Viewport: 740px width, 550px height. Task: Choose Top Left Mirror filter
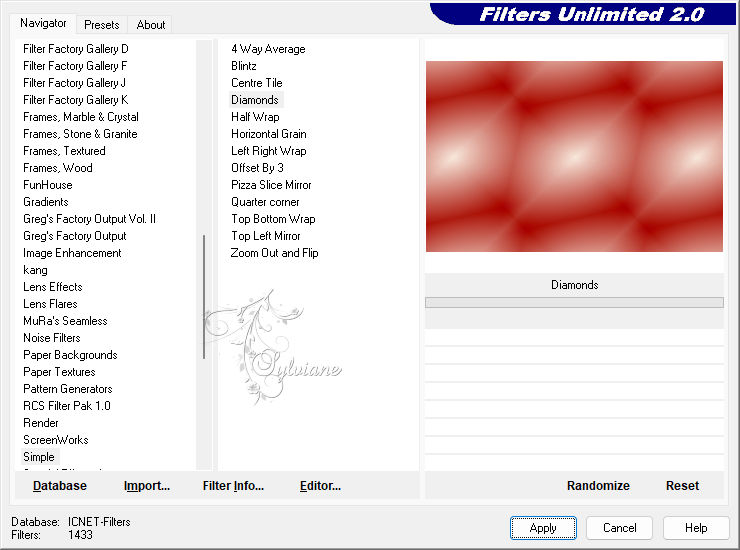pyautogui.click(x=265, y=236)
